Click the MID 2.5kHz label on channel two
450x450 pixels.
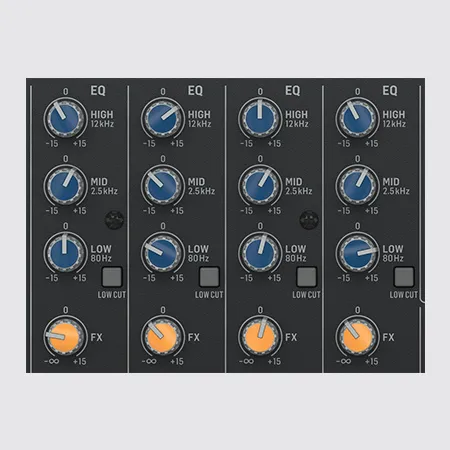point(201,186)
